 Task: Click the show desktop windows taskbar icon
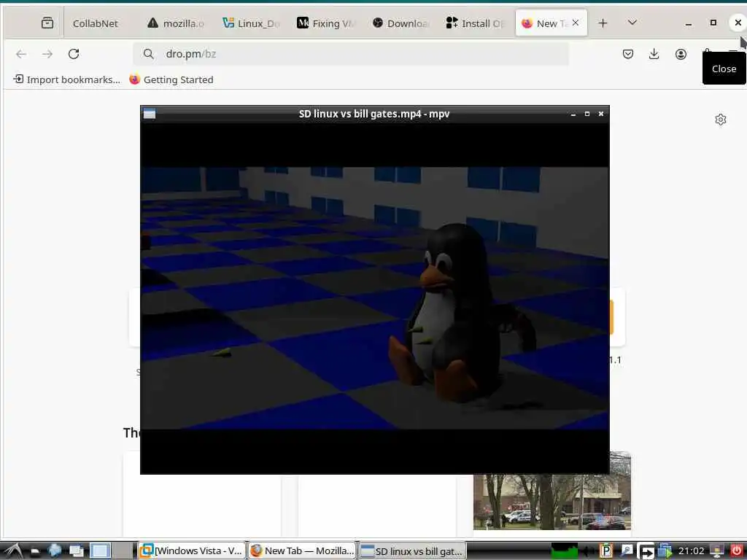[76, 551]
